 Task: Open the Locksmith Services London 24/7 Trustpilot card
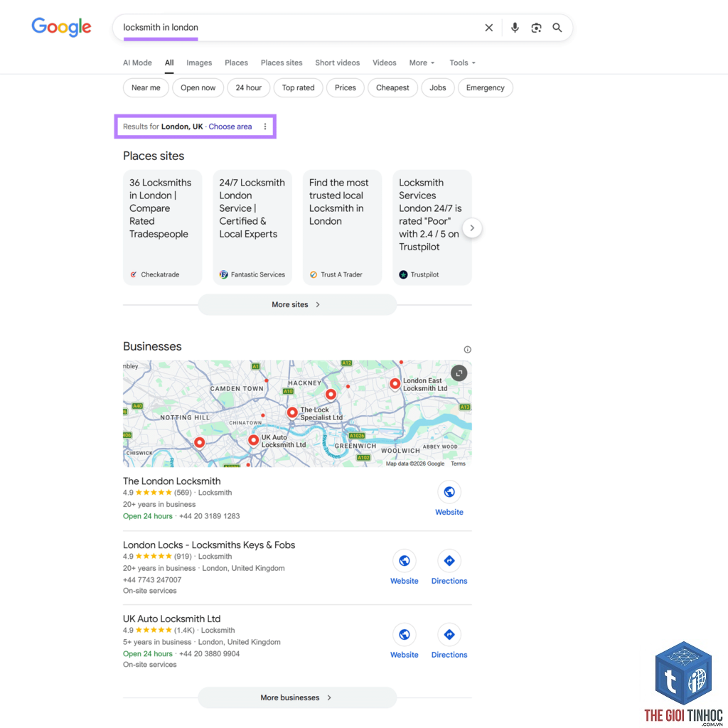[432, 227]
